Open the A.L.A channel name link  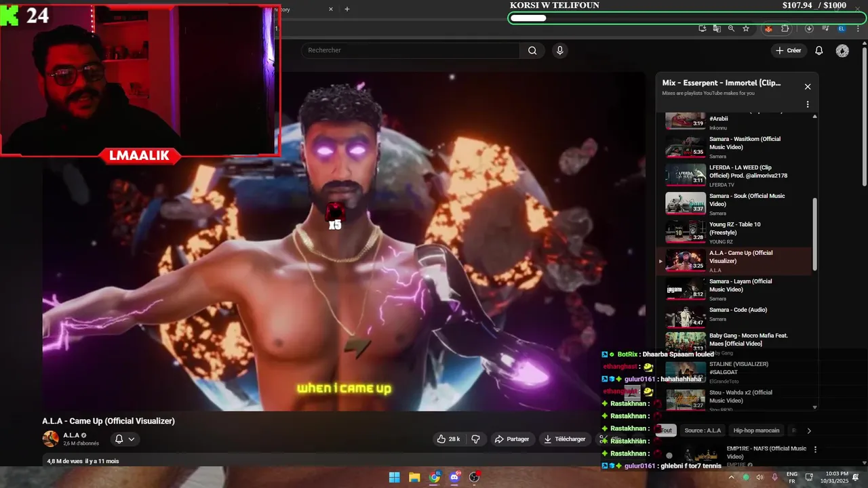point(71,435)
